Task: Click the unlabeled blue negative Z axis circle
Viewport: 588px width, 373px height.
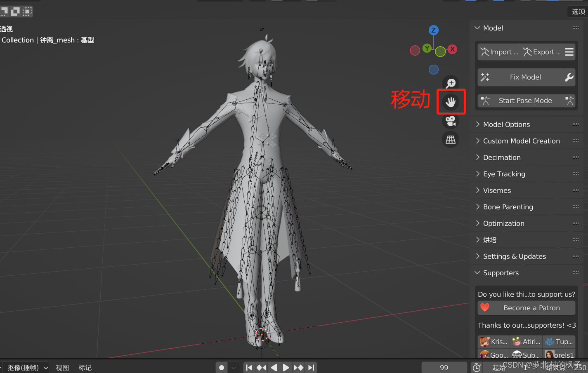Action: point(434,70)
